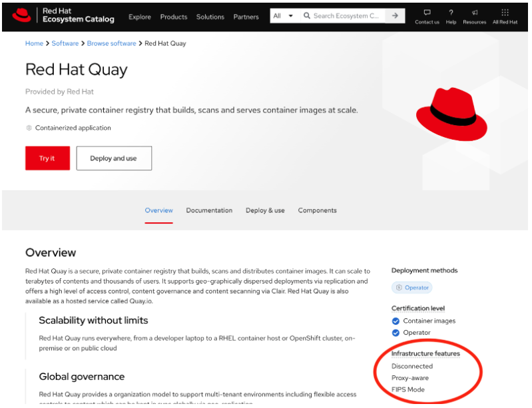
Task: Click the Provided by Red Hat text
Action: pyautogui.click(x=59, y=92)
